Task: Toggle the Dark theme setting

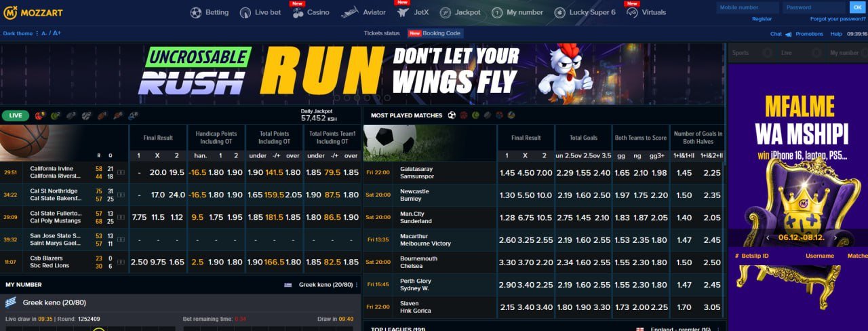Action: (x=18, y=33)
